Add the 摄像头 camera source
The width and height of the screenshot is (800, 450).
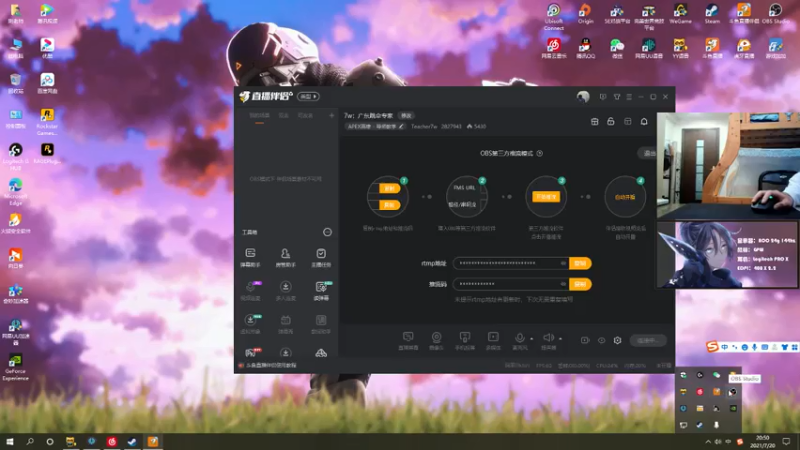coord(436,340)
